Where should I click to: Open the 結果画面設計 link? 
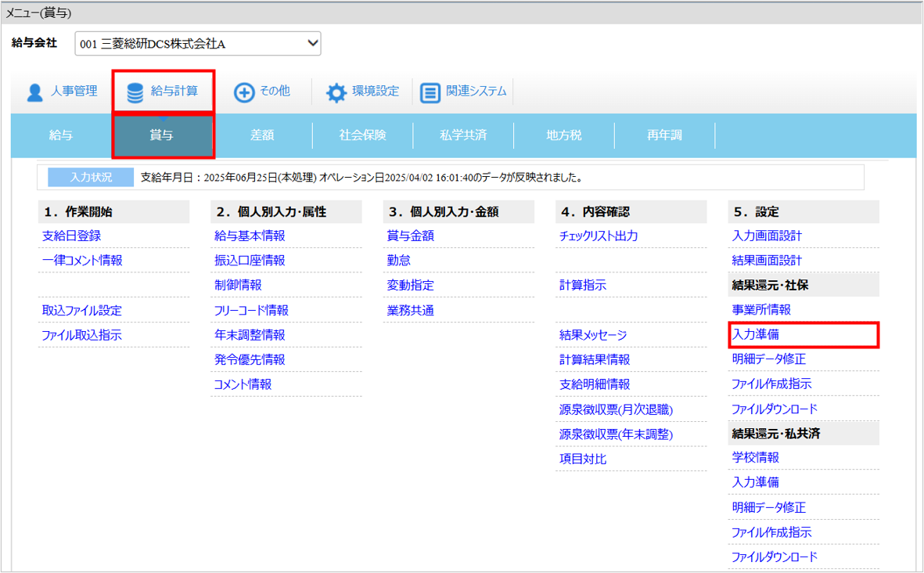[768, 261]
